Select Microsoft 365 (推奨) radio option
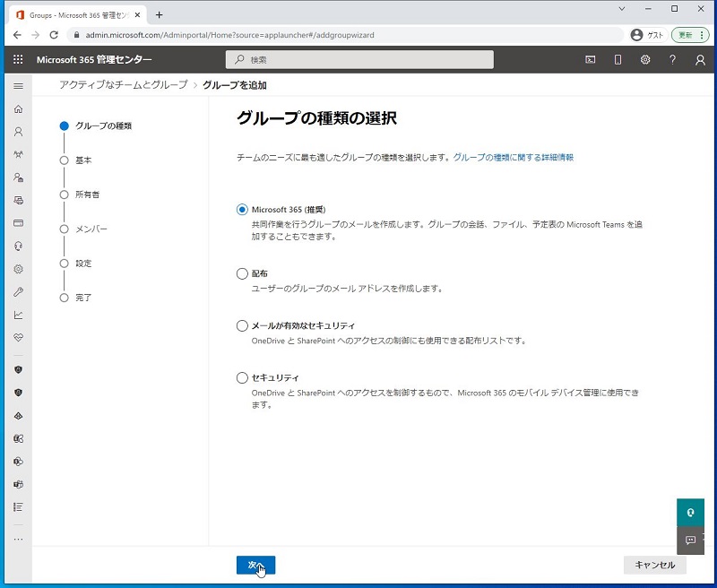 click(x=242, y=210)
